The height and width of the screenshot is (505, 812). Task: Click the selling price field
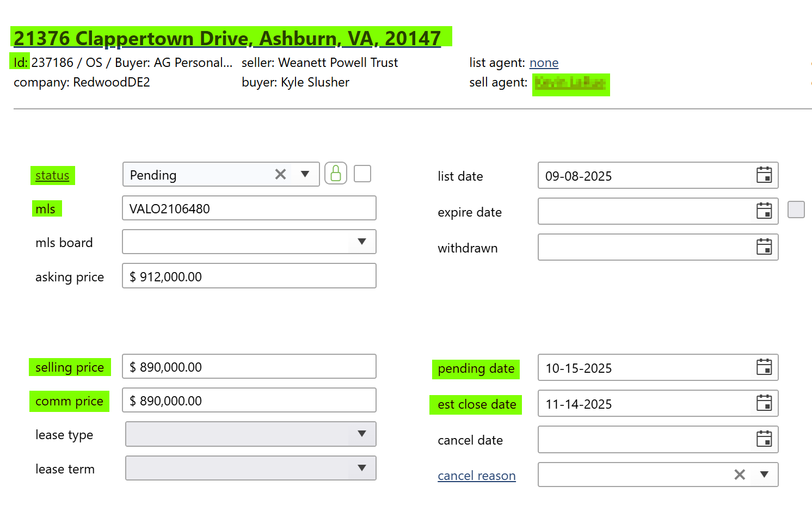[x=249, y=366]
